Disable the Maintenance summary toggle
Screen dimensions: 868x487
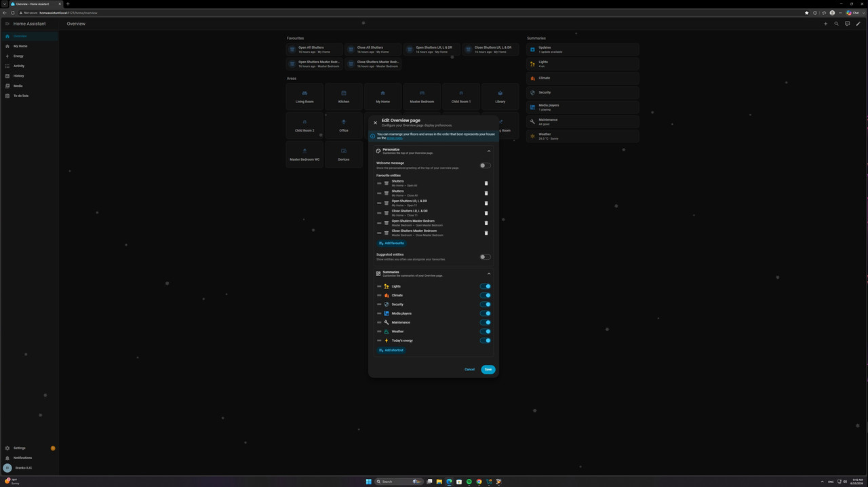pyautogui.click(x=485, y=322)
